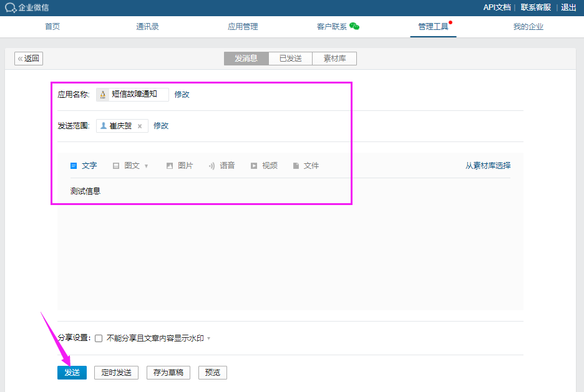The width and height of the screenshot is (584, 392).
Task: Switch to the 发消息 tab
Action: (246, 59)
